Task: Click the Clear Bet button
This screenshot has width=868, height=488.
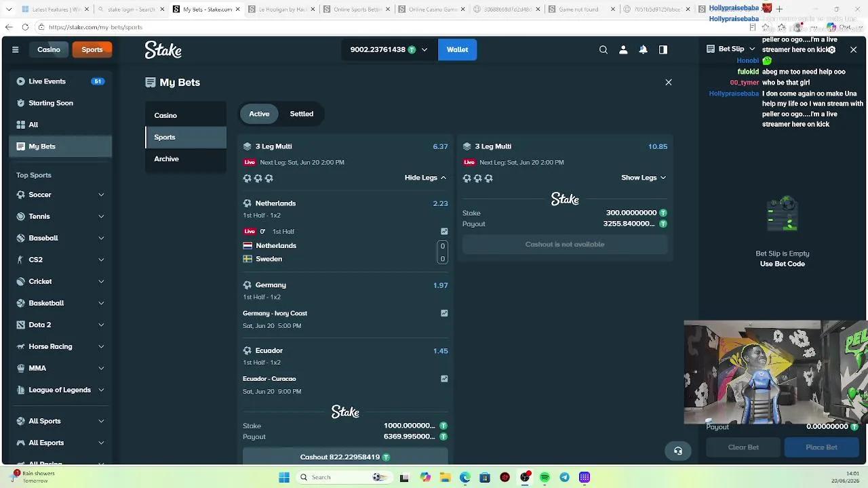Action: [x=743, y=447]
